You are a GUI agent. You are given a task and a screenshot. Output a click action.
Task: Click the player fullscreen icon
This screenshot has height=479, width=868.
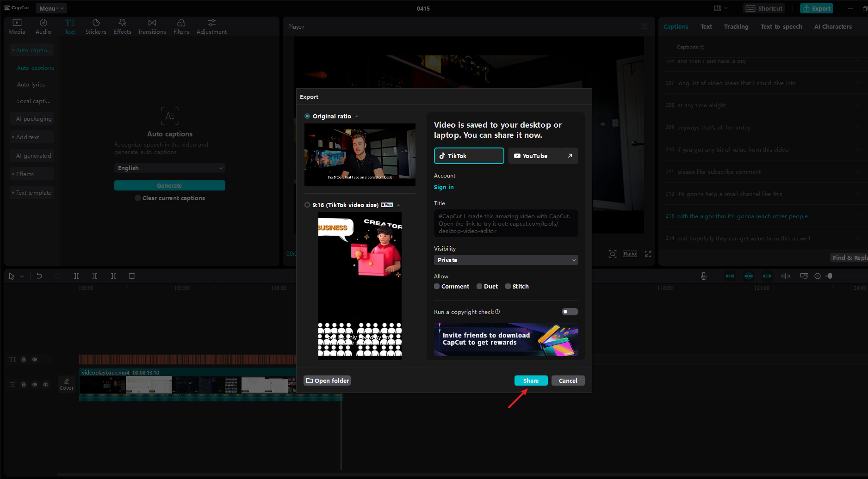click(648, 254)
